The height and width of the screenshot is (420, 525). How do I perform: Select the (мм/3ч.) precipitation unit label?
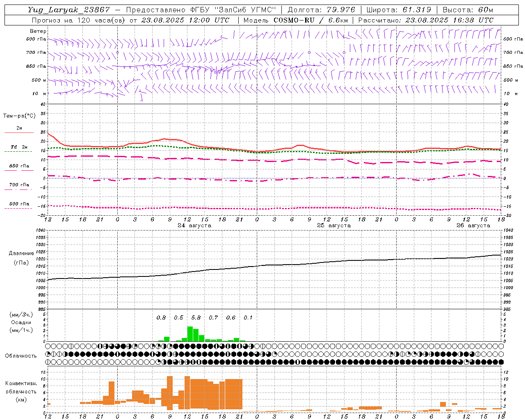21,315
